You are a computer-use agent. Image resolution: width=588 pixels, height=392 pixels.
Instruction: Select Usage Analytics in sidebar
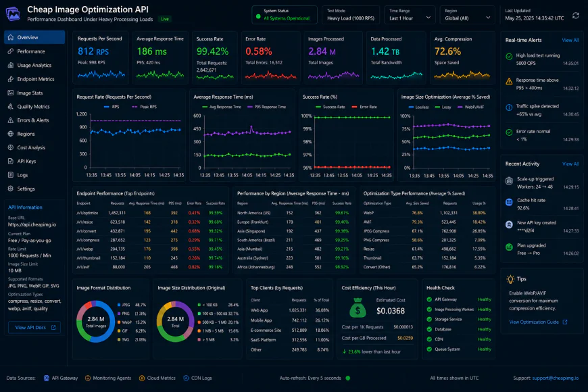pos(34,66)
